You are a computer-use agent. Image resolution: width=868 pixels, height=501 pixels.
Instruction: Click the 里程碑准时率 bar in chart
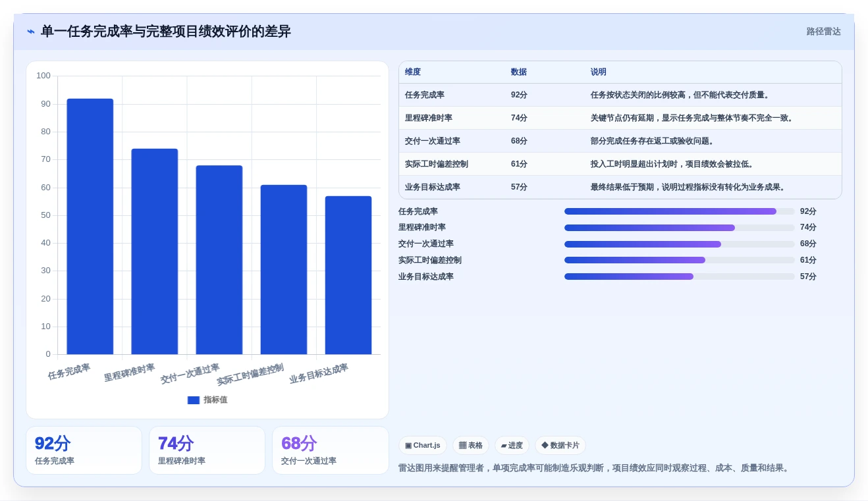(155, 251)
